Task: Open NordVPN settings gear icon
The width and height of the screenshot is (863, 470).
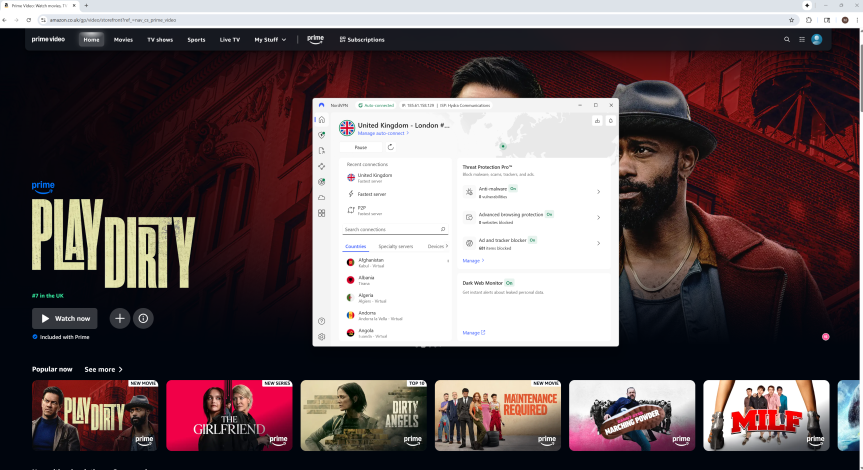Action: pyautogui.click(x=322, y=336)
